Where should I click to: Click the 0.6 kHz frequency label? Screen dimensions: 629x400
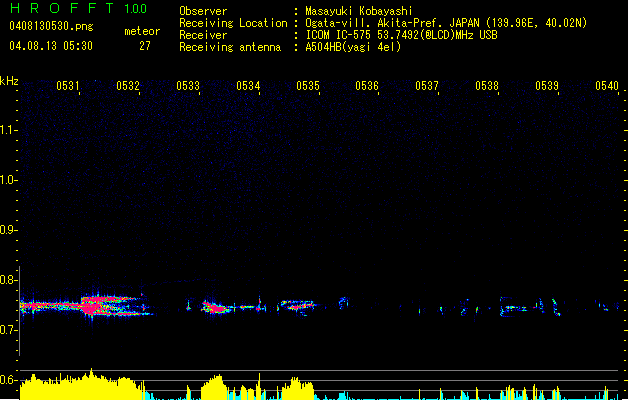(8, 380)
